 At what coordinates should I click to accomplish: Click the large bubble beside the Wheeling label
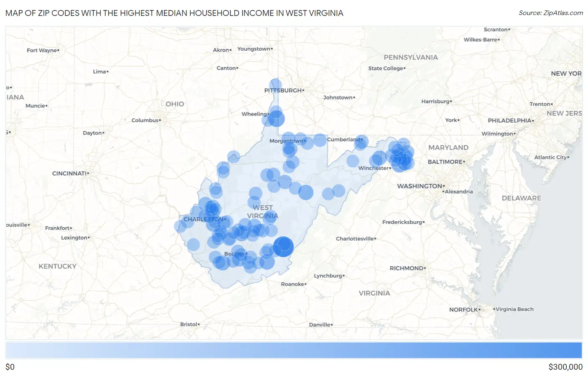click(276, 119)
